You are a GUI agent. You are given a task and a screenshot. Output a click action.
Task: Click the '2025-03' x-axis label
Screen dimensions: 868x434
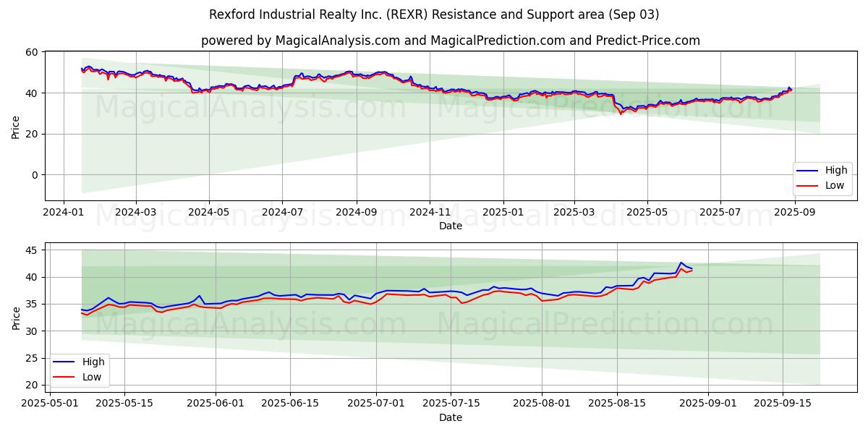(x=573, y=213)
